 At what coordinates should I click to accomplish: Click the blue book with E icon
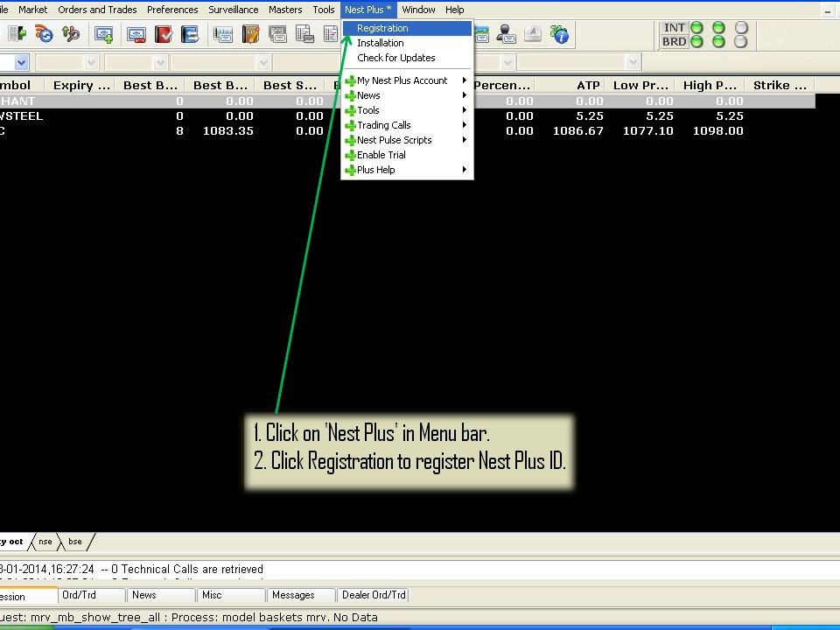coord(190,35)
